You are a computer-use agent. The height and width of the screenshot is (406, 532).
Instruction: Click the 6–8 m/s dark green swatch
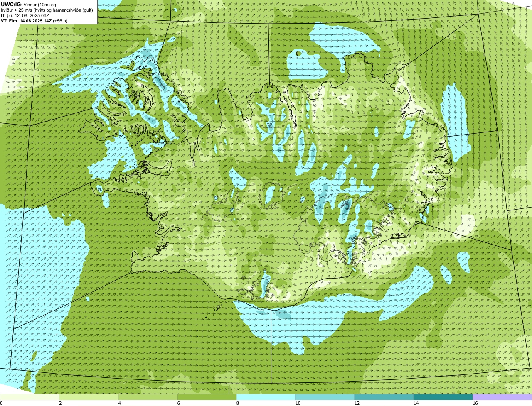(207, 397)
